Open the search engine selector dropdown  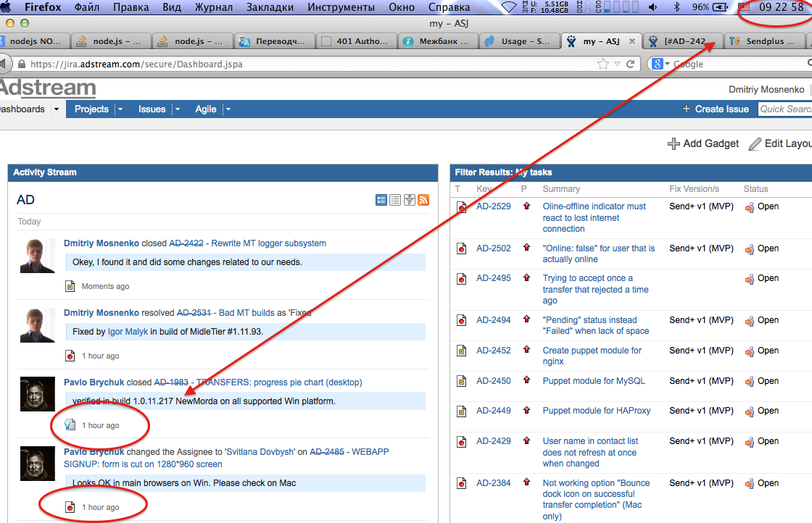click(667, 64)
